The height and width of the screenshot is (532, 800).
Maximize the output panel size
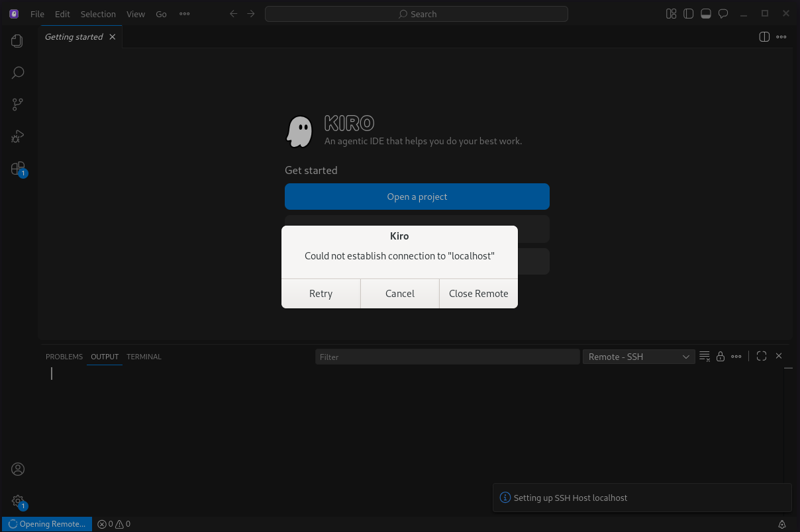(762, 356)
